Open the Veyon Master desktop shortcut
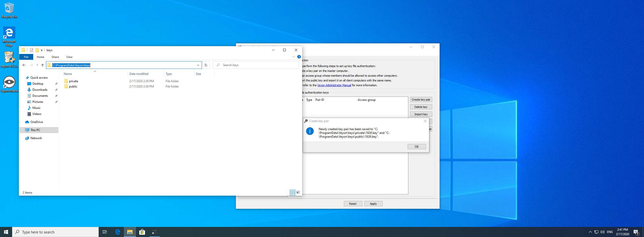 click(x=9, y=84)
